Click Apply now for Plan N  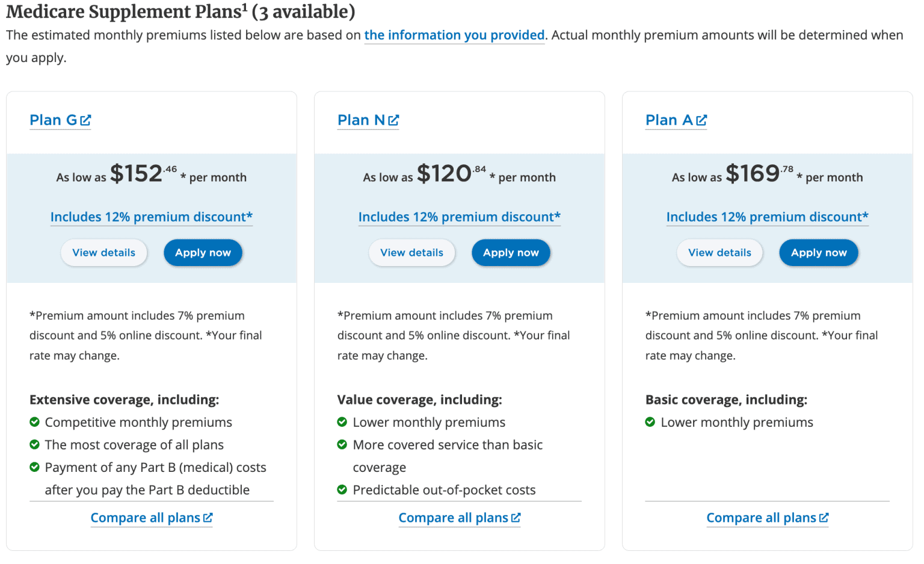pyautogui.click(x=511, y=252)
